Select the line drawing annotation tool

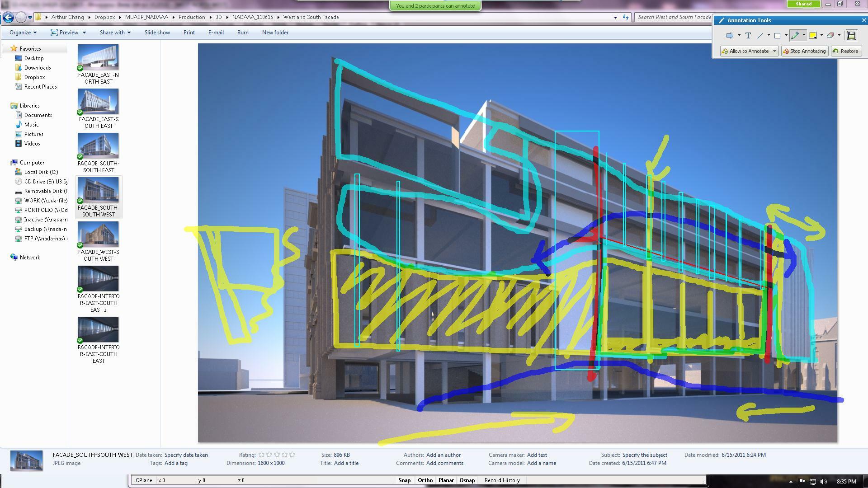pyautogui.click(x=760, y=36)
